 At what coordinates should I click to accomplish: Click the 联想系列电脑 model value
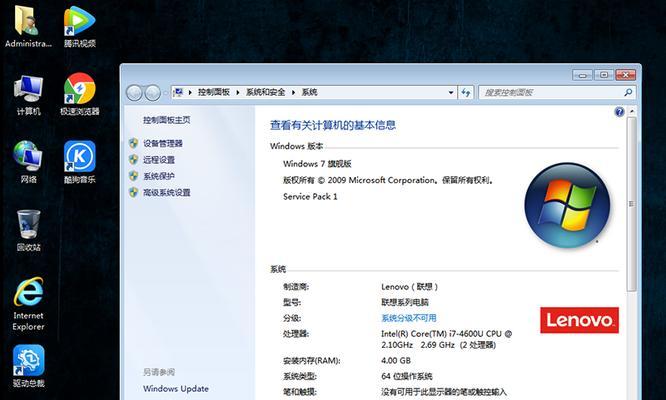[x=405, y=302]
